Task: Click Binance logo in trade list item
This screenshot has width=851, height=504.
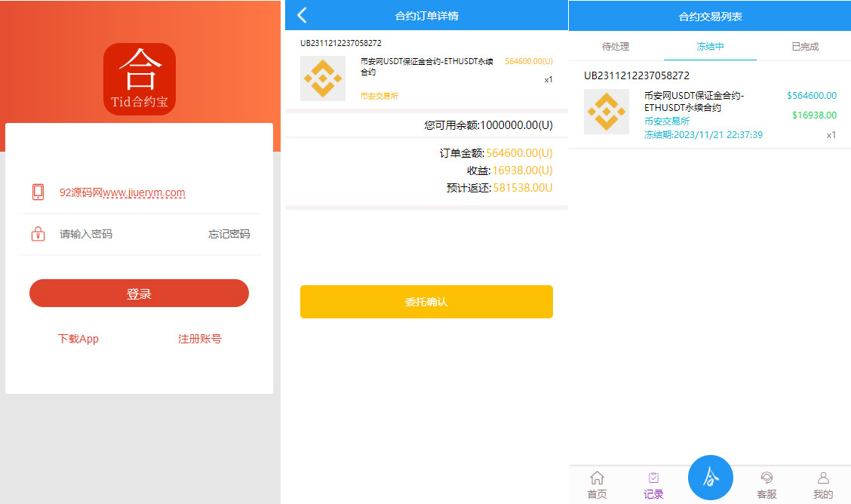Action: point(607,112)
